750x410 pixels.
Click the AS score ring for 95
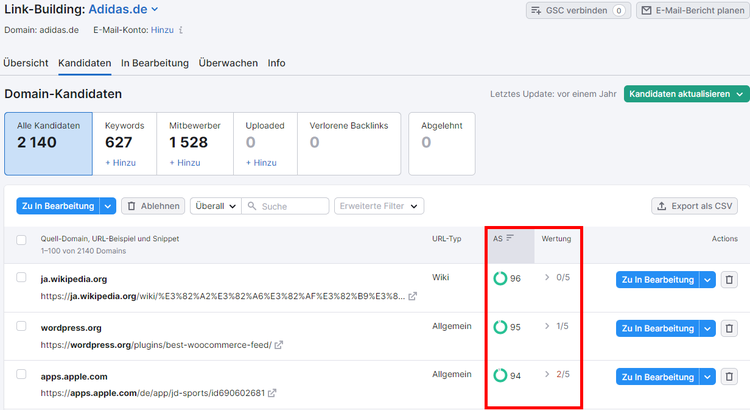pos(500,327)
